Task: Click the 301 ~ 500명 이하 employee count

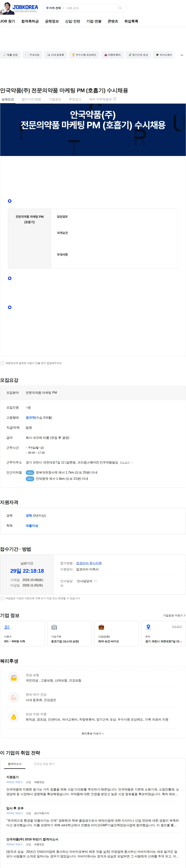Action: [x=15, y=641]
